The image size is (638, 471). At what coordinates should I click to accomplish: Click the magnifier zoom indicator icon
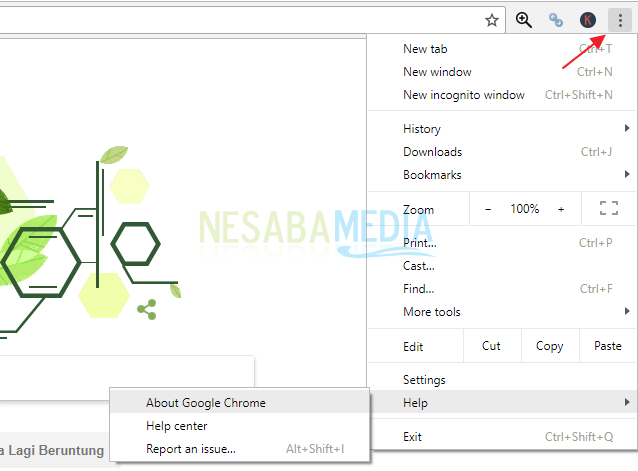524,20
